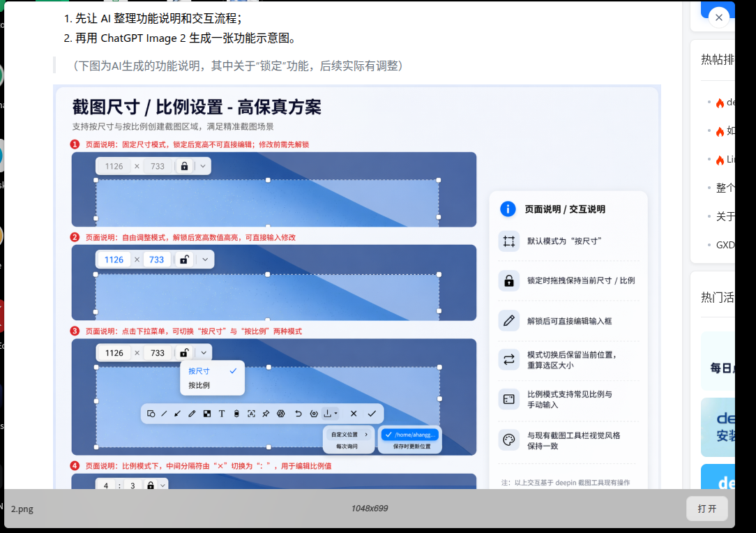The height and width of the screenshot is (533, 756).
Task: Select the pencil tool in screenshot toolbar
Action: 192,414
